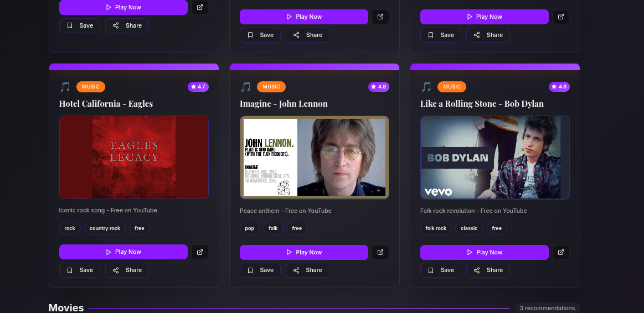Click the 'Movies' section heading
Screen dimensions: 644x313
point(66,307)
